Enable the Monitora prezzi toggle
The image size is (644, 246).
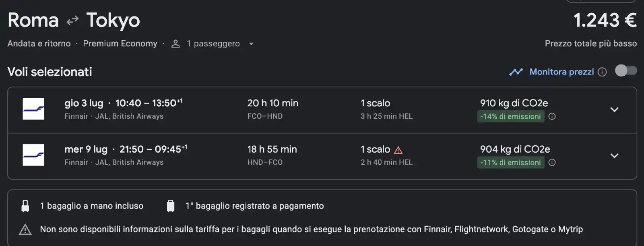[626, 71]
